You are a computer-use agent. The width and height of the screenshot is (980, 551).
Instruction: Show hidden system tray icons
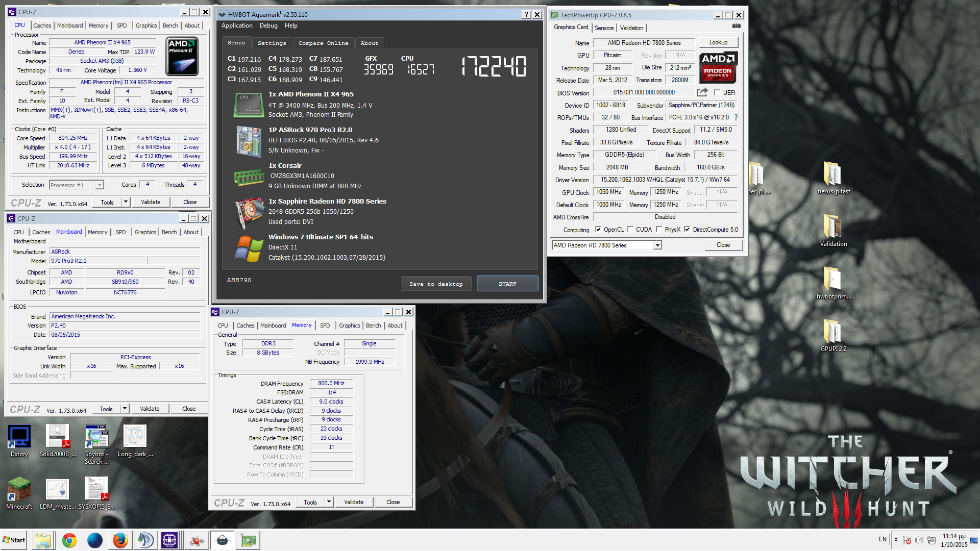click(x=896, y=540)
